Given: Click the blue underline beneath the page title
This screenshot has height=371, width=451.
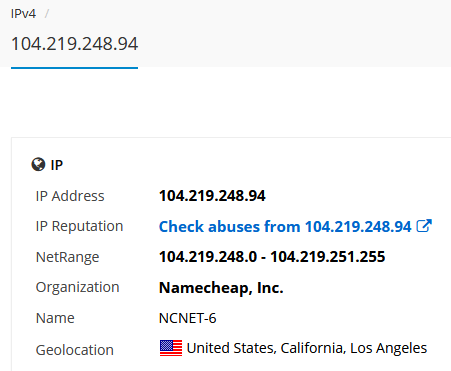Looking at the screenshot, I should coord(74,68).
